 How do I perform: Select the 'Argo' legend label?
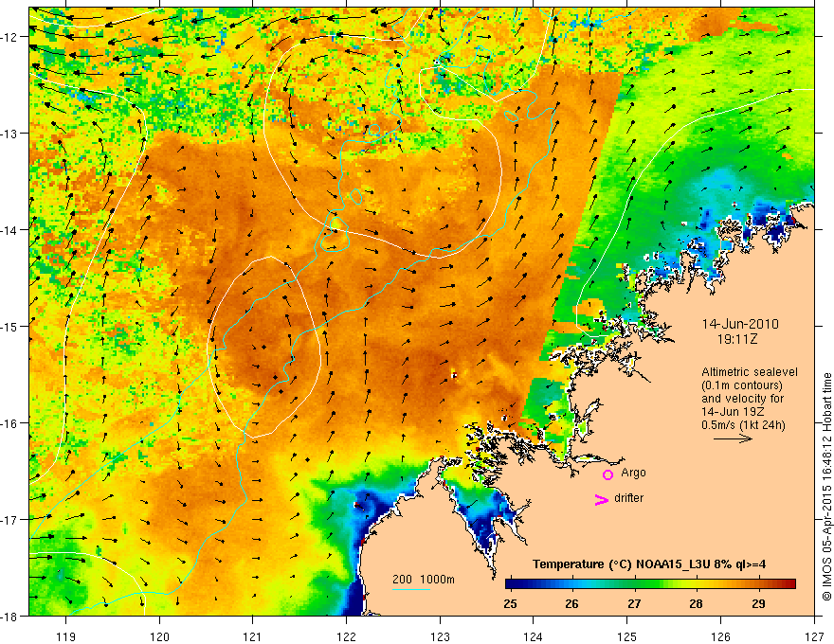(633, 473)
